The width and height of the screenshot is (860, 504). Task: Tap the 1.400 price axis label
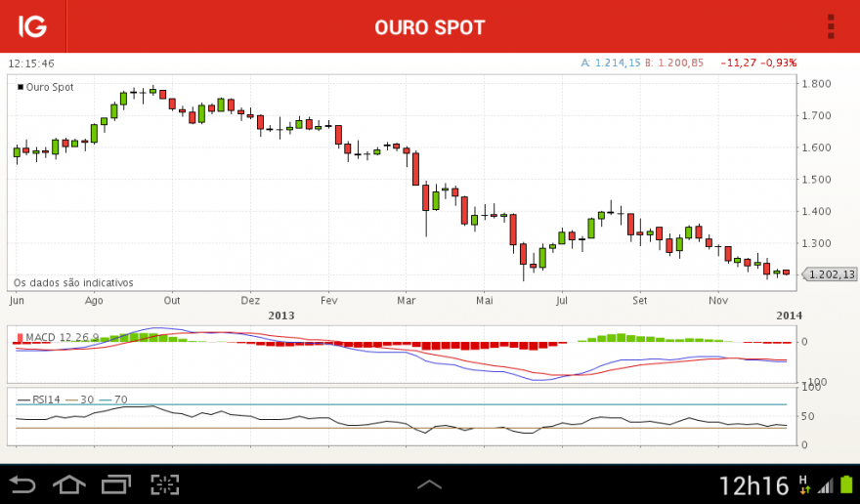[x=817, y=211]
